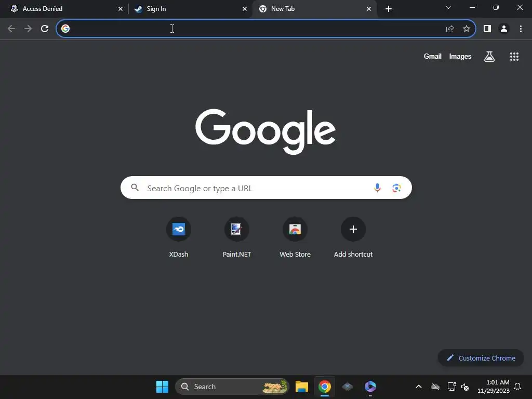Open the Paint.NET shortcut
The width and height of the screenshot is (532, 399).
pos(237,237)
